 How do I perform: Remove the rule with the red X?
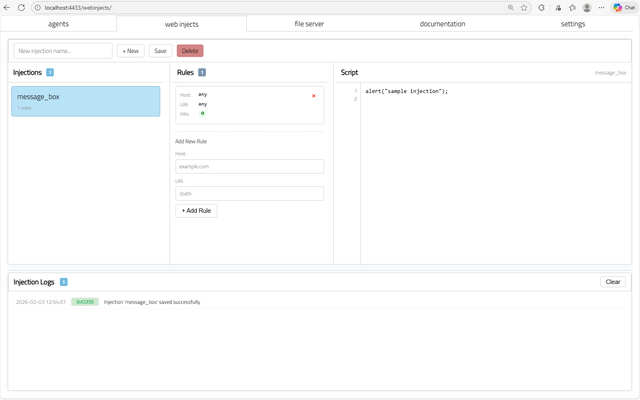(x=313, y=96)
